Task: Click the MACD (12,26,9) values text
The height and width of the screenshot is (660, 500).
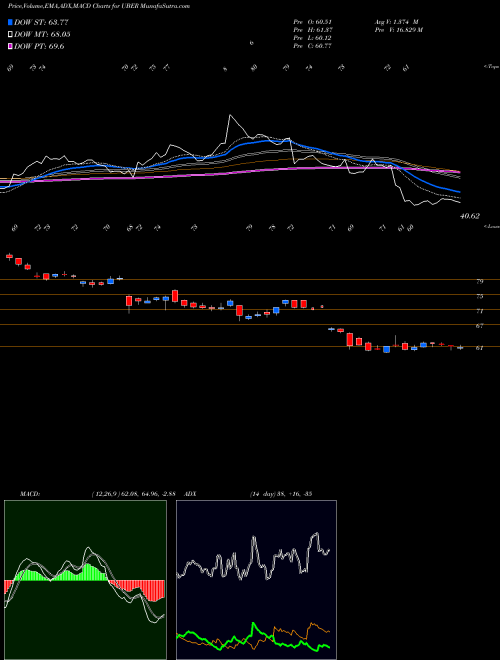Action: tap(133, 494)
